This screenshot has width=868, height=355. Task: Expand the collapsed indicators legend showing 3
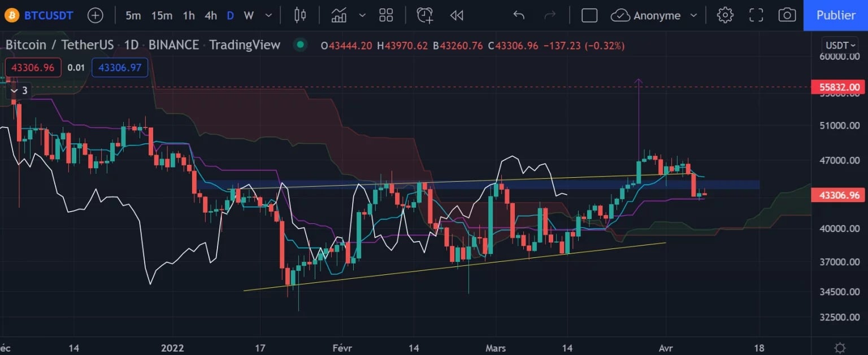coord(18,90)
